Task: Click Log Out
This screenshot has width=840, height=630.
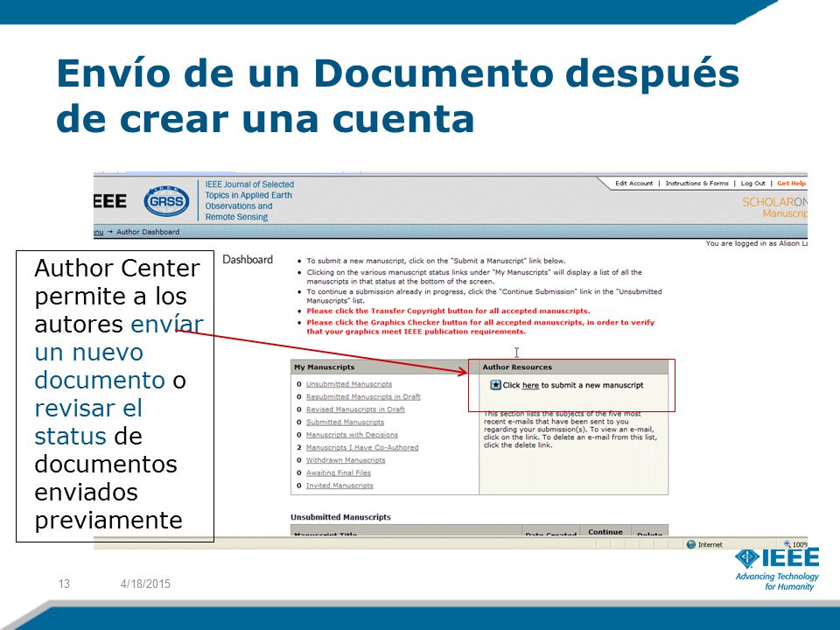Action: 752,183
